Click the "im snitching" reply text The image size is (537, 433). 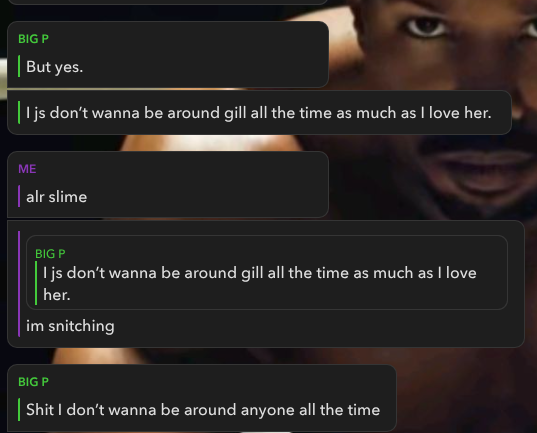(70, 326)
